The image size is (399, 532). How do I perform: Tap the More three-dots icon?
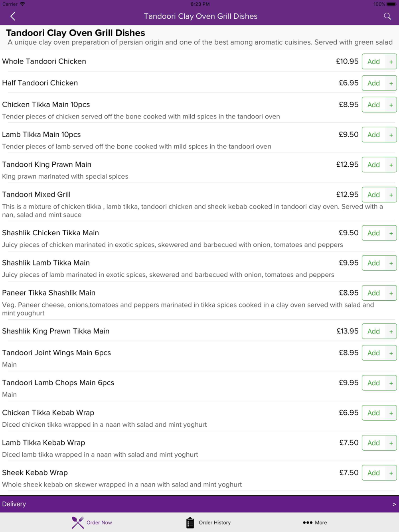click(307, 522)
